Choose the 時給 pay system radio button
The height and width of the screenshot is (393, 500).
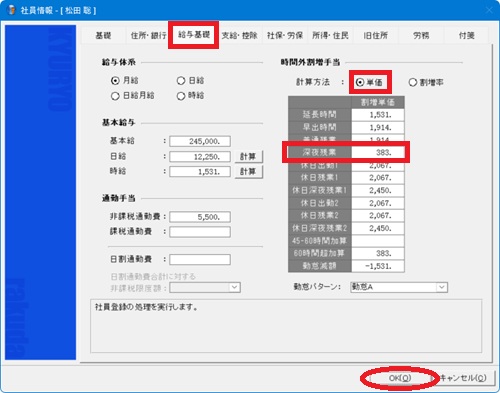coord(181,96)
